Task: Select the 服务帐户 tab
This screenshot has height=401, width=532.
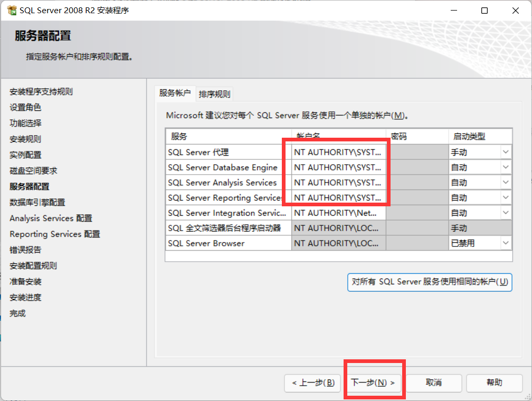Action: pos(175,93)
